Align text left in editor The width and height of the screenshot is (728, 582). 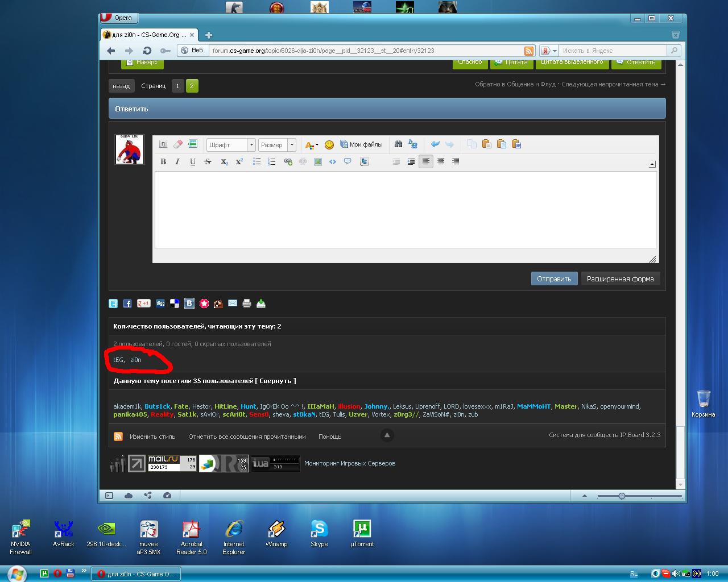426,161
